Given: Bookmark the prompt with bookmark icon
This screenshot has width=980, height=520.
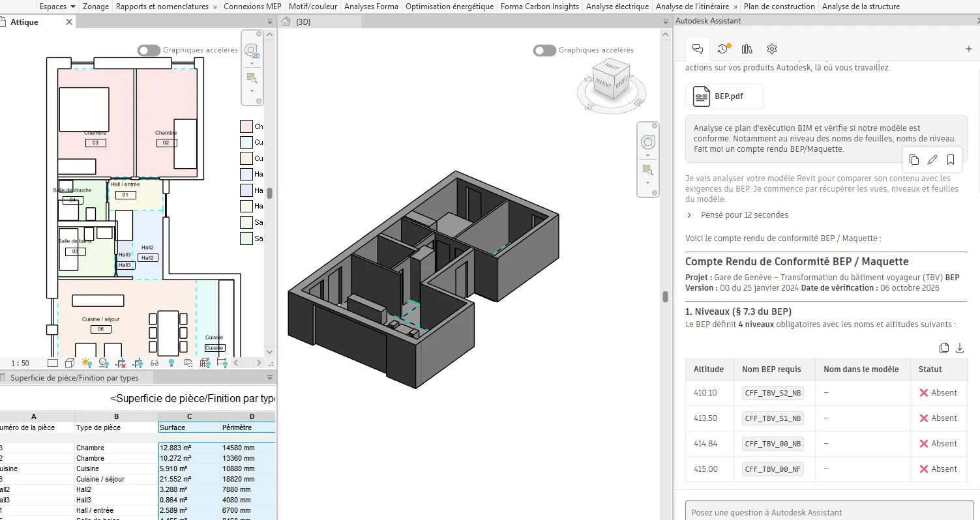Looking at the screenshot, I should tap(951, 160).
